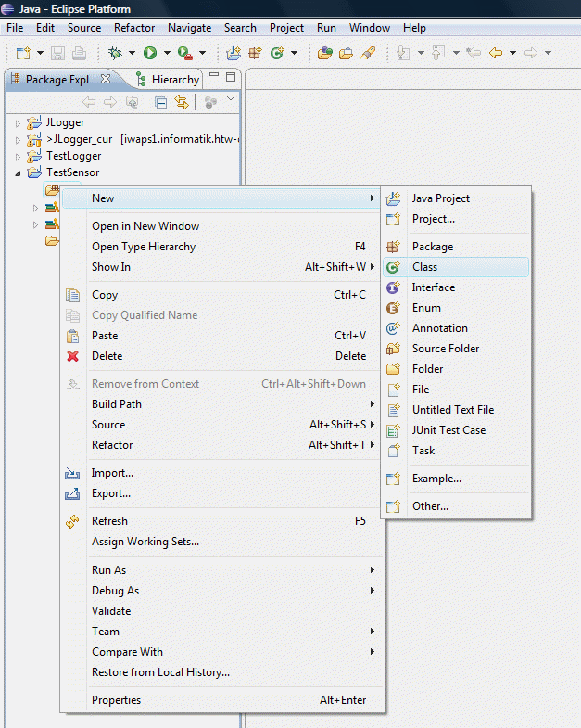Click the Previous Annotation toolbar icon
Screen dimensions: 581x728
pos(438,53)
